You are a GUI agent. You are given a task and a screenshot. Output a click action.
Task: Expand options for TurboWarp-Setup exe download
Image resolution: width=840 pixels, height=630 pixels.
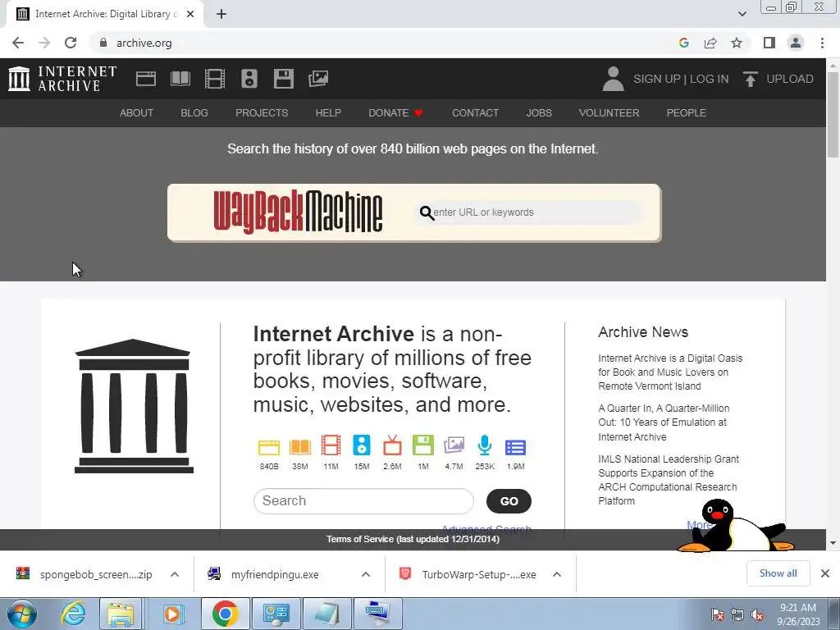(x=557, y=574)
